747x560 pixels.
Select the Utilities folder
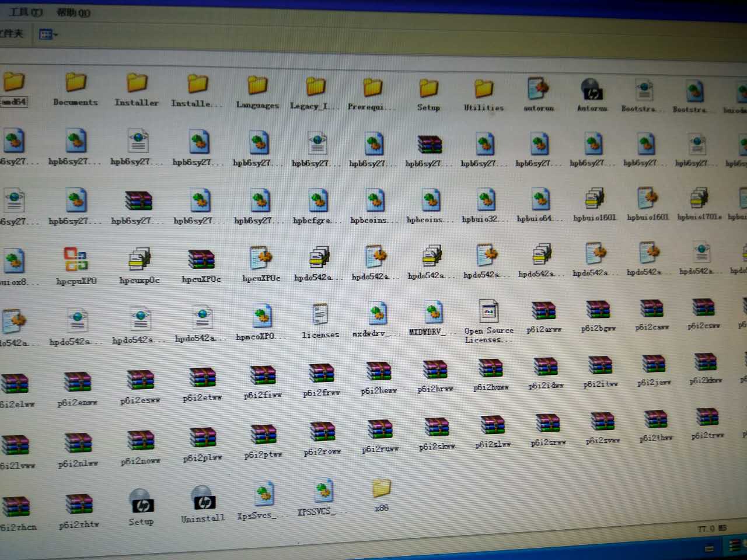483,89
